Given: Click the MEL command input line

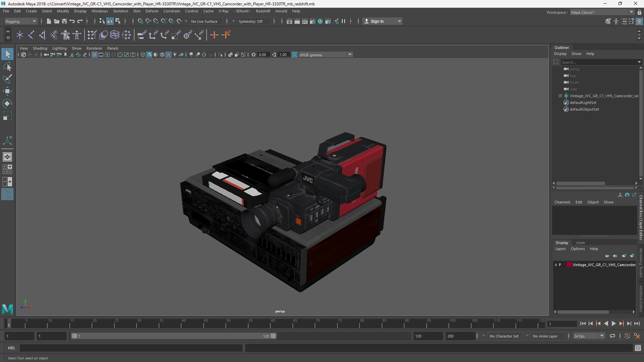Looking at the screenshot, I should tap(131, 348).
